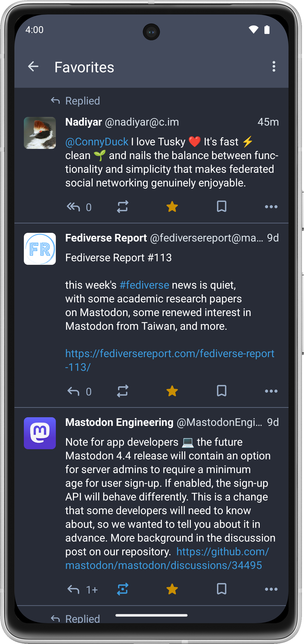Bookmark the Mastodon Engineering post
304x644 pixels.
(x=222, y=589)
